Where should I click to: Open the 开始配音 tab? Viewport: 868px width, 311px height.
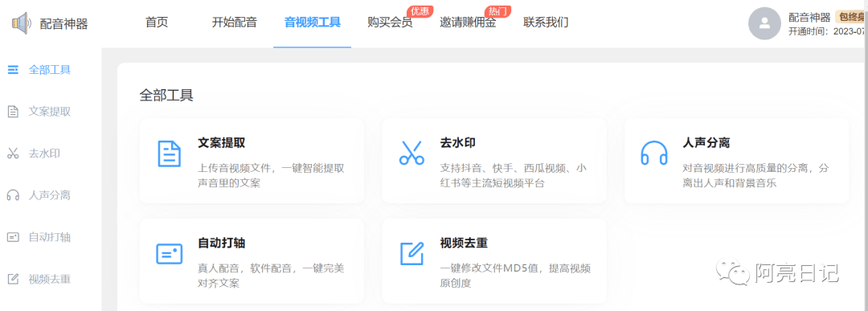pos(234,23)
